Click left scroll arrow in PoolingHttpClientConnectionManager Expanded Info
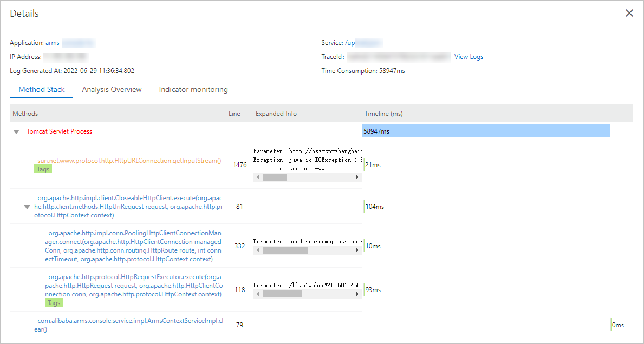The height and width of the screenshot is (344, 644). [258, 250]
